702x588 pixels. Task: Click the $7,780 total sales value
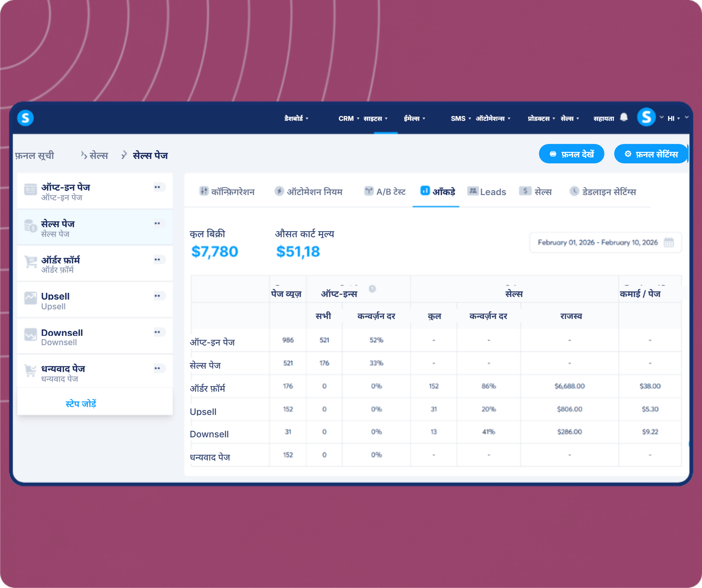click(x=215, y=252)
